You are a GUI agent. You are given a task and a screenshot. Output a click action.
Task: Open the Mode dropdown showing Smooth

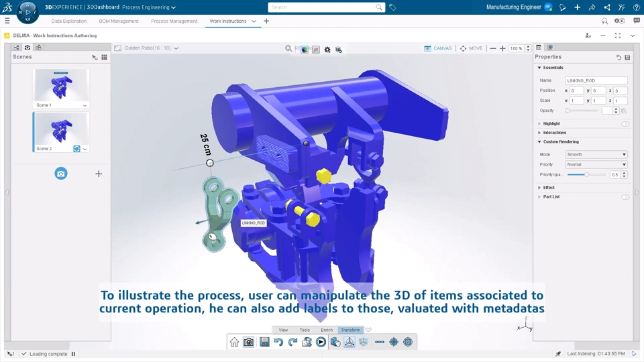click(596, 155)
